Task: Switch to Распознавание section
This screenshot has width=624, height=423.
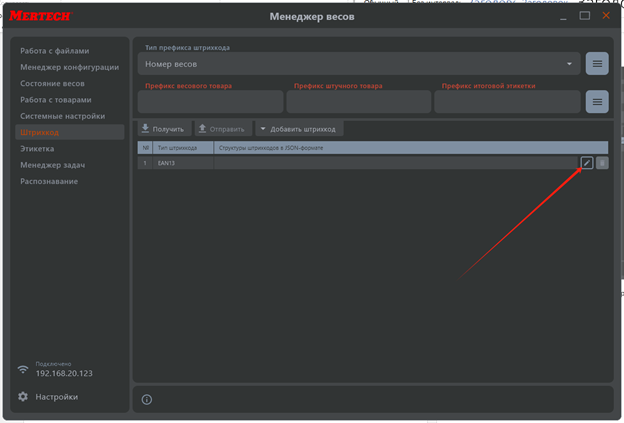Action: [49, 181]
